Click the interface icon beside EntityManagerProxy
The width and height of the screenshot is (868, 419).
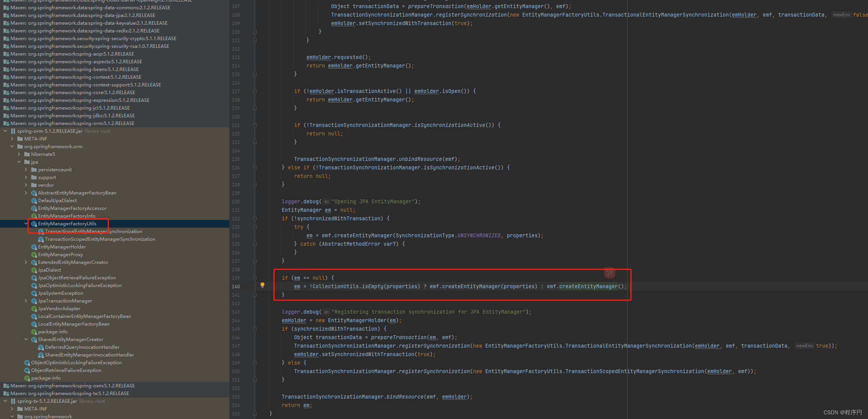pos(34,254)
